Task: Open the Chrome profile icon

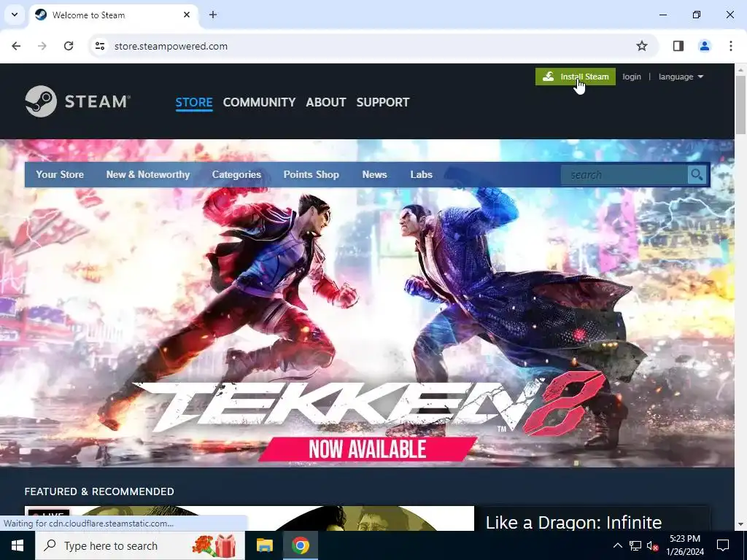Action: [x=704, y=46]
